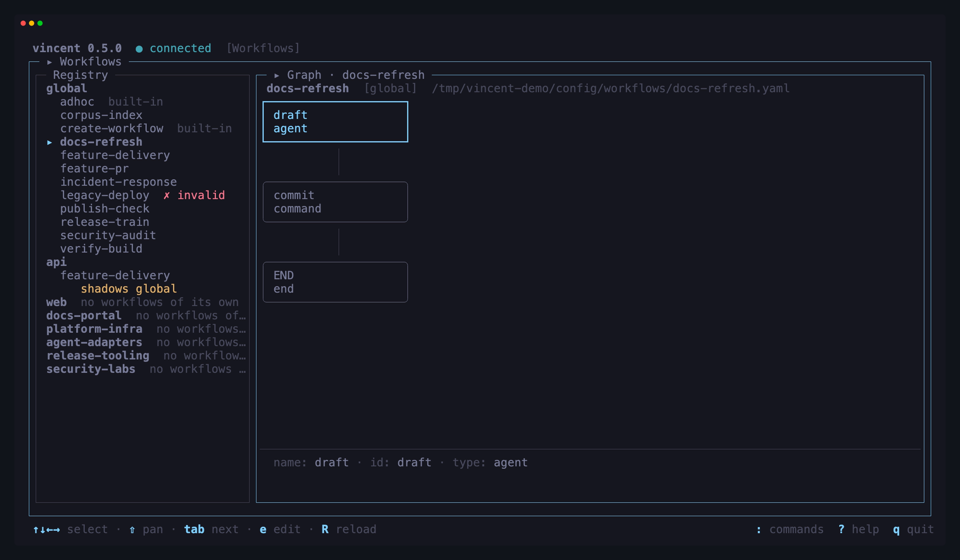This screenshot has width=960, height=560.
Task: Click the platform-infra group header
Action: [x=94, y=329]
